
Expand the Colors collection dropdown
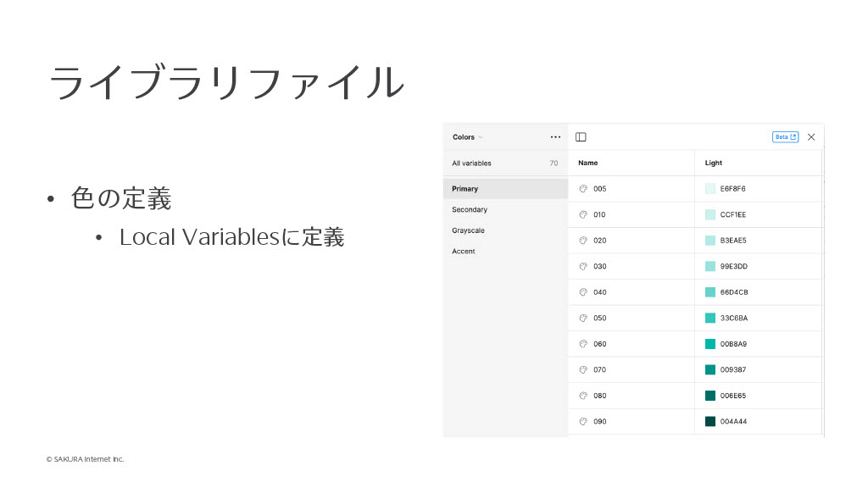tap(468, 137)
